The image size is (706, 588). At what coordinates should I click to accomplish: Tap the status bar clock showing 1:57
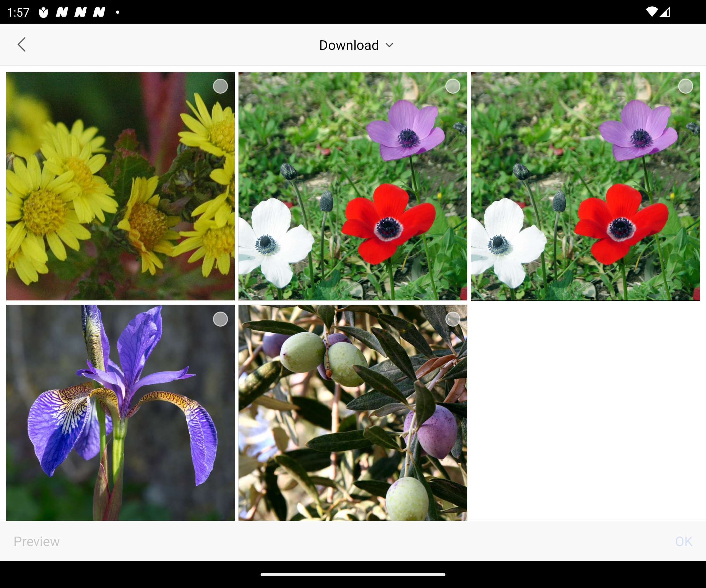(18, 13)
